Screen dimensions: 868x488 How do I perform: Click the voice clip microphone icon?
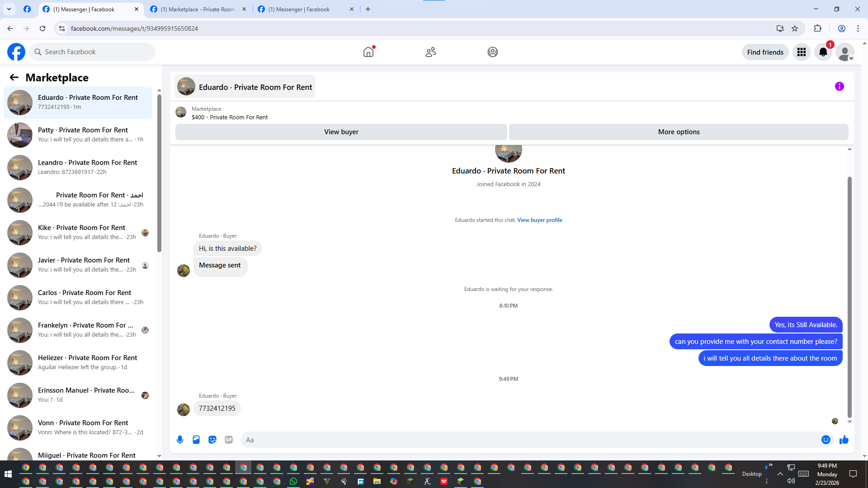pyautogui.click(x=180, y=440)
